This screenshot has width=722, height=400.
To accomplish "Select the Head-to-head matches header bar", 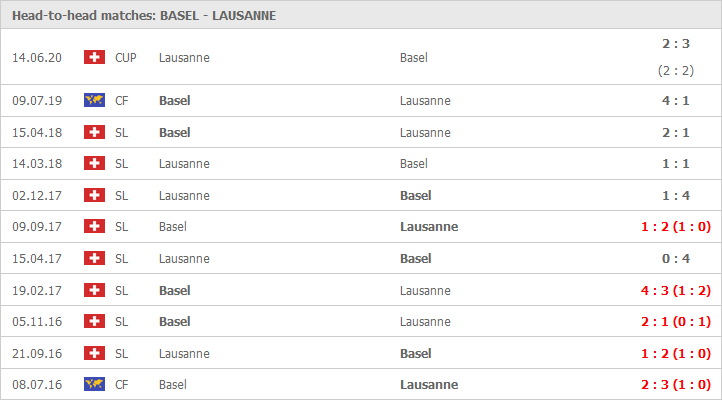I will tap(361, 15).
